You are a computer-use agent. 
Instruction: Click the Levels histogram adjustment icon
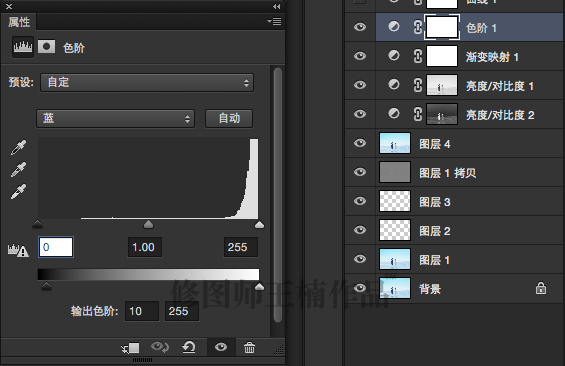coord(23,47)
